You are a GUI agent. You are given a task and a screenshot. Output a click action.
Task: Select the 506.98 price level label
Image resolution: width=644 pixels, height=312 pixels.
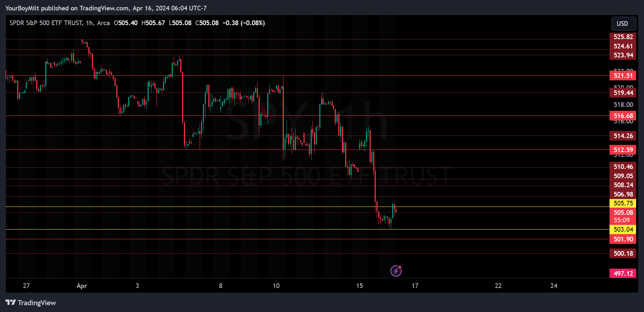coord(623,194)
